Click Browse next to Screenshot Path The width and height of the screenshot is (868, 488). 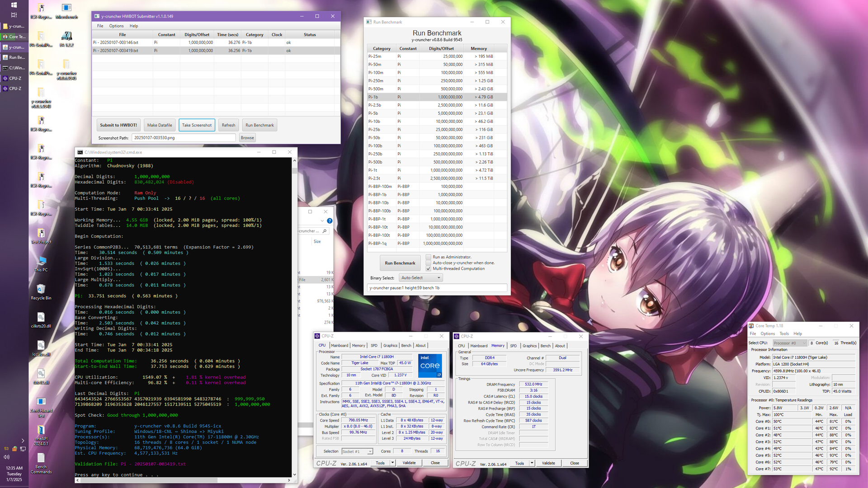coord(247,138)
